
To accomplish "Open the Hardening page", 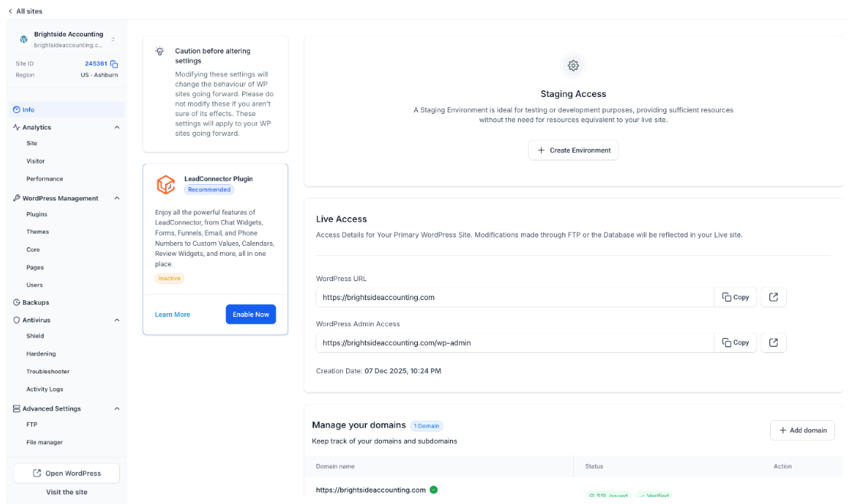I will pos(41,354).
